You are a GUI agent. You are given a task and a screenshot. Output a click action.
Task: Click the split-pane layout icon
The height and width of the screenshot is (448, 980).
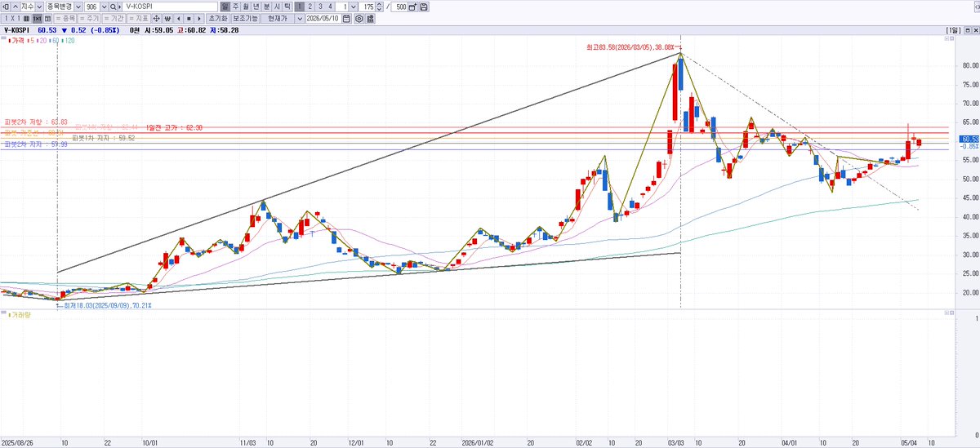pyautogui.click(x=47, y=18)
